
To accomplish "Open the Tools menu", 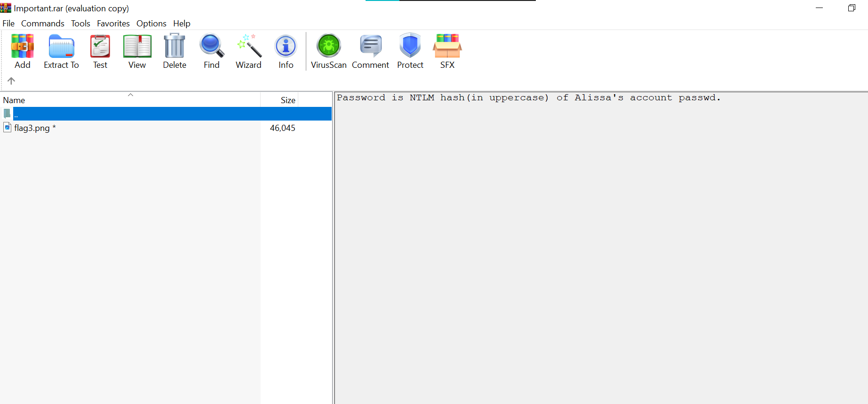I will pos(80,24).
